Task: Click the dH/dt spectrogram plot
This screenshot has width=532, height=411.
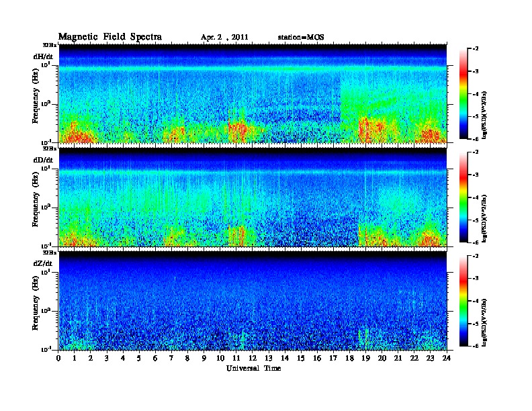Action: click(x=253, y=93)
